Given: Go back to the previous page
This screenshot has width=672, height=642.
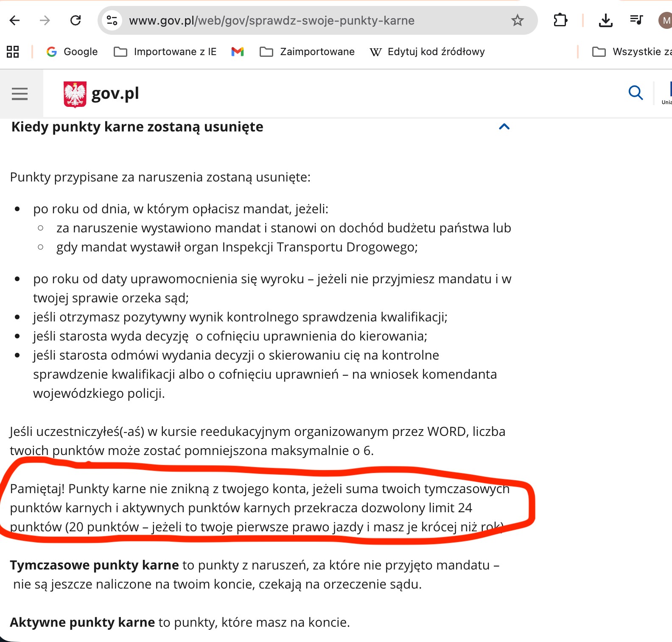Looking at the screenshot, I should click(x=15, y=20).
